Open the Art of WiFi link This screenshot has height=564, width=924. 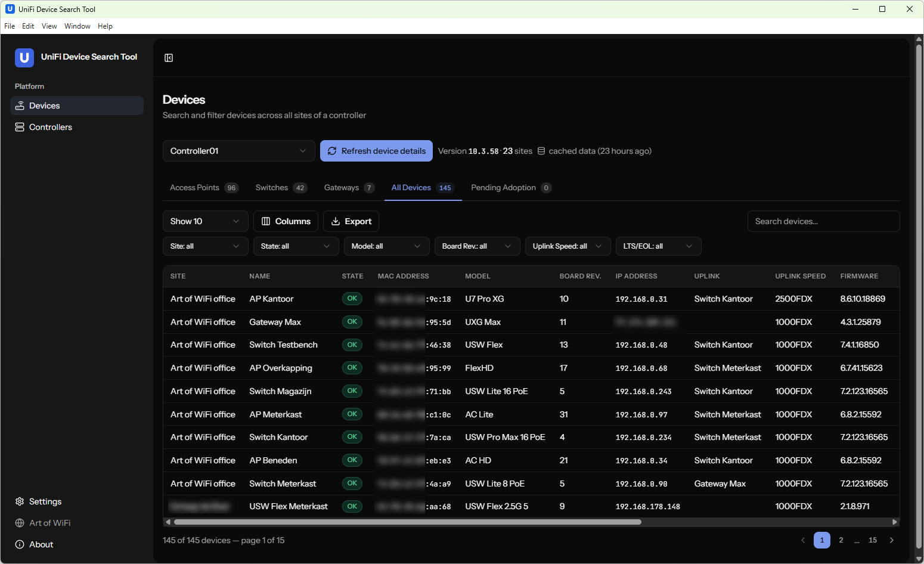(x=77, y=523)
